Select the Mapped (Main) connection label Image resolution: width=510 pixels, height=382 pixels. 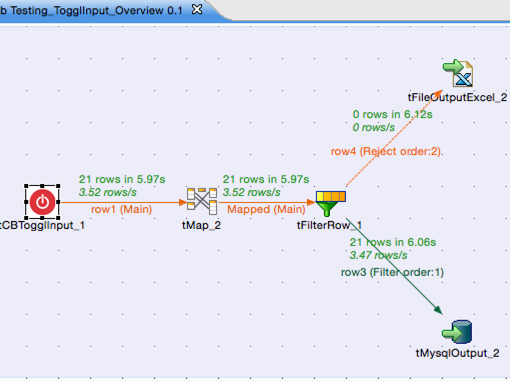266,209
